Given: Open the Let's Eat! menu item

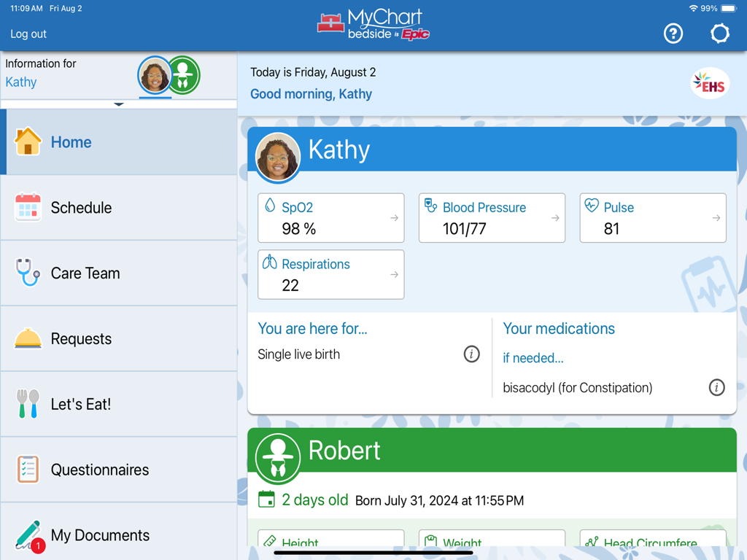Looking at the screenshot, I should tap(119, 404).
